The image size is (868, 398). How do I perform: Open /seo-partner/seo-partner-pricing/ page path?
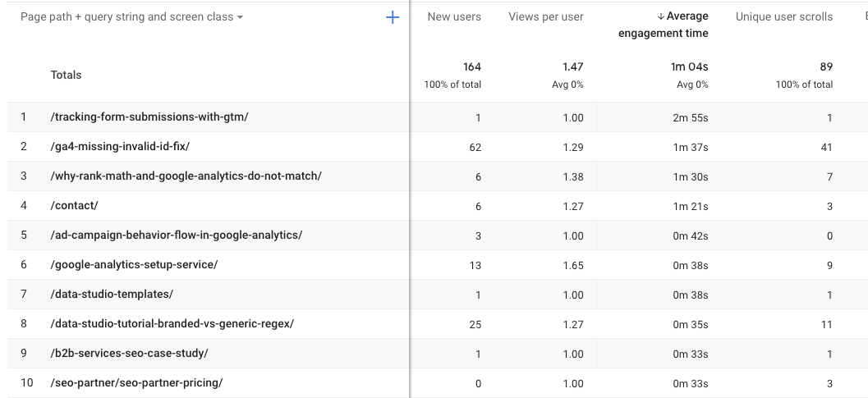click(x=136, y=383)
